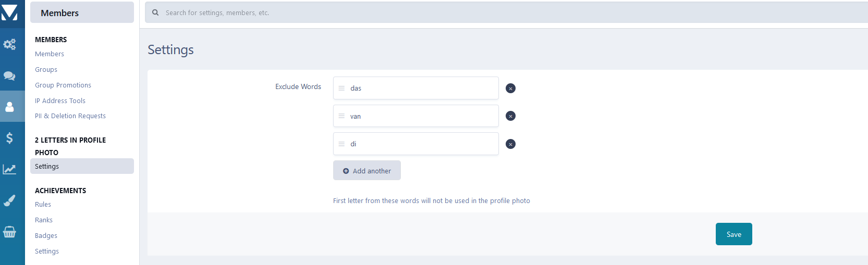Click Add another exclude word button
The width and height of the screenshot is (868, 265).
pyautogui.click(x=367, y=171)
